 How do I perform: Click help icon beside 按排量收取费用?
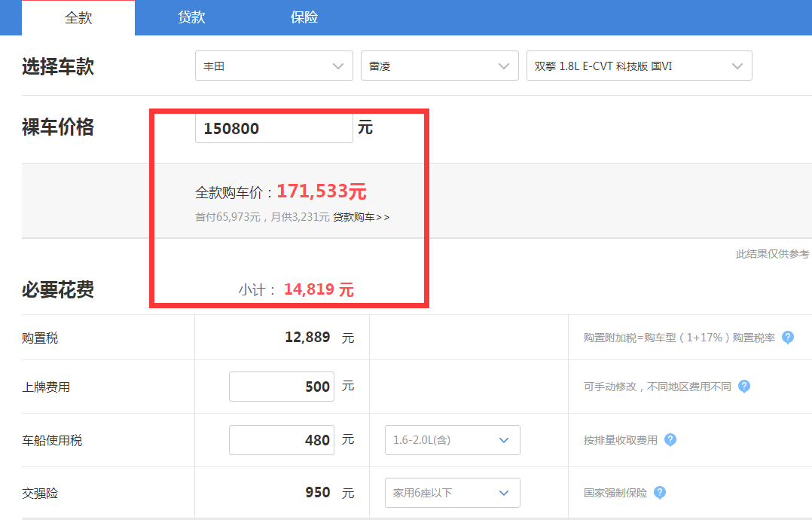pyautogui.click(x=670, y=440)
